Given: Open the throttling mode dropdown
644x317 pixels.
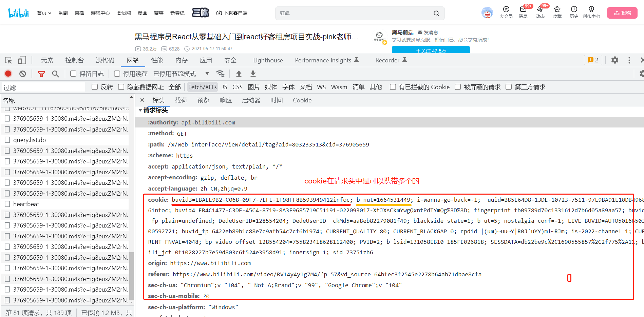Looking at the screenshot, I should pos(181,74).
